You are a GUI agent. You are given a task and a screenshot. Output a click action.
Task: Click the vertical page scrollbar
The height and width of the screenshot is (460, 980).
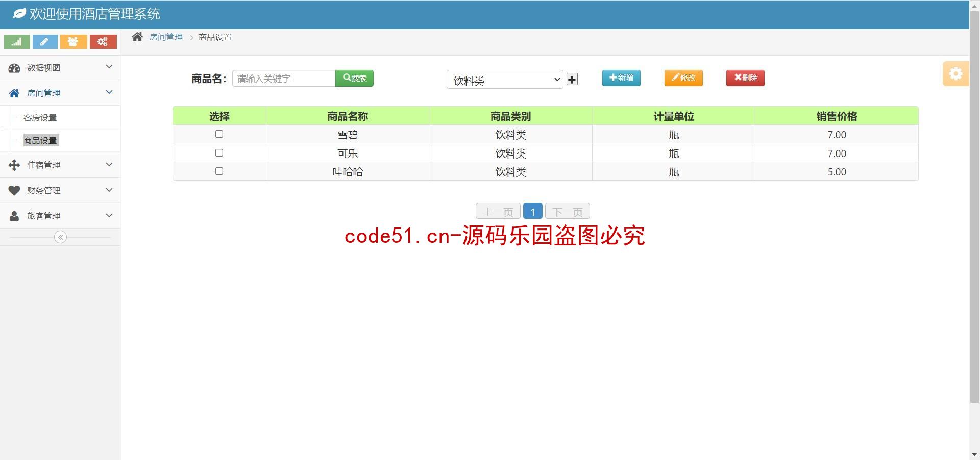pos(974,207)
